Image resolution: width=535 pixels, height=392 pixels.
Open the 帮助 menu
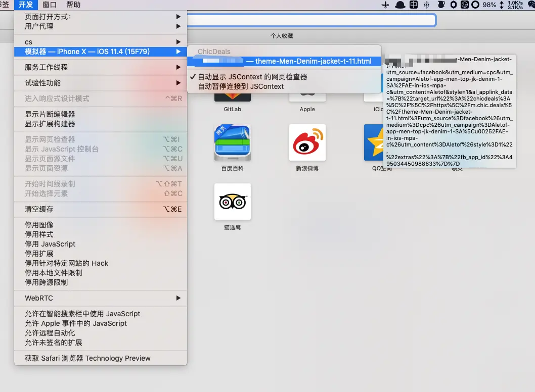click(x=73, y=5)
